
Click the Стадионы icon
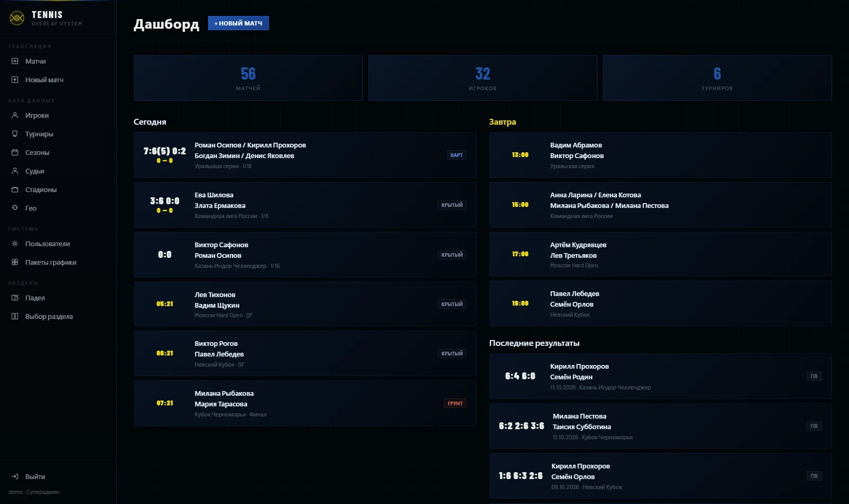click(x=15, y=189)
